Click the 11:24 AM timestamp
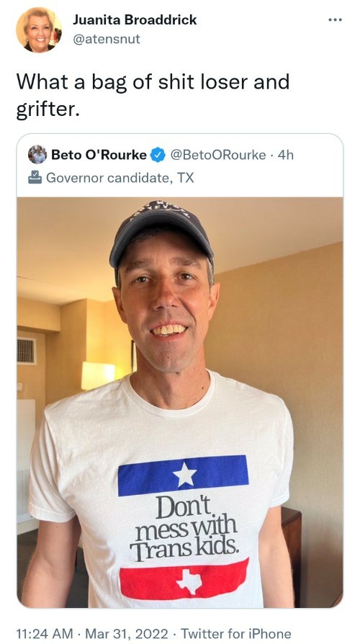 coord(45,633)
